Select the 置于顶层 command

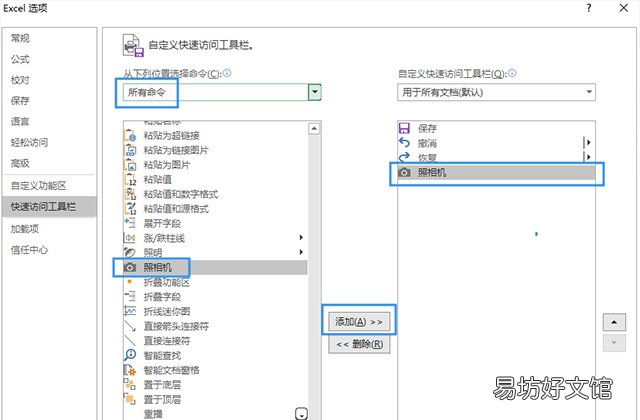tap(215, 400)
